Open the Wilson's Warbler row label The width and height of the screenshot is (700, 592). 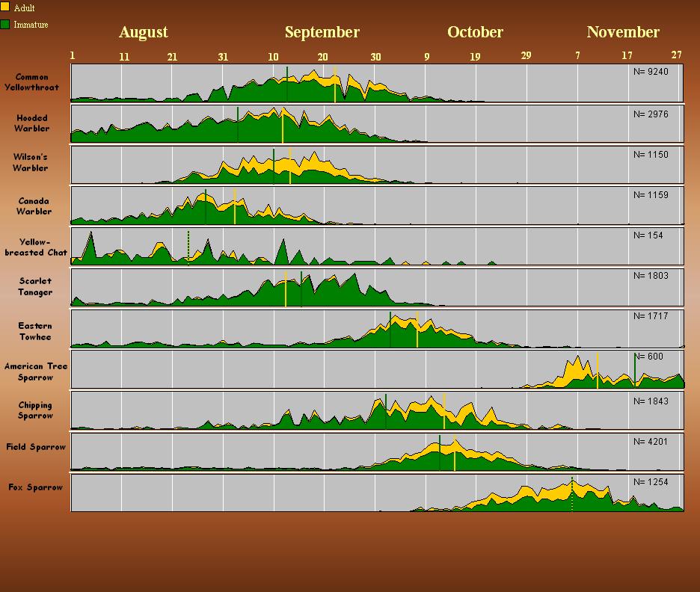pos(31,163)
